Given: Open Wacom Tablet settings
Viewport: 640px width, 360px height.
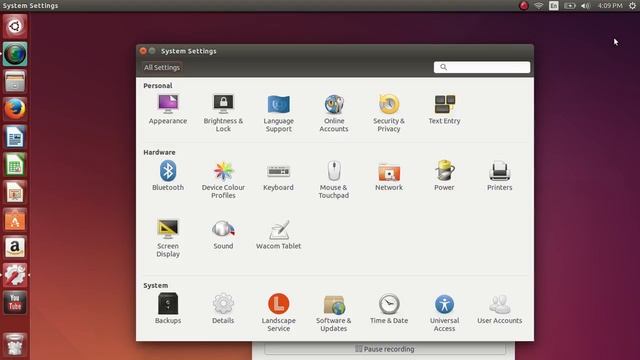Looking at the screenshot, I should (279, 234).
